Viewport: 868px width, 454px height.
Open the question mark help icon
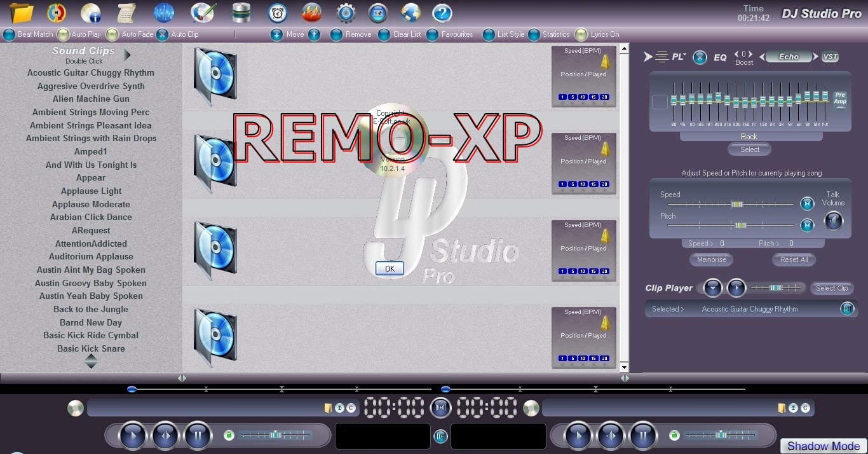(x=442, y=12)
